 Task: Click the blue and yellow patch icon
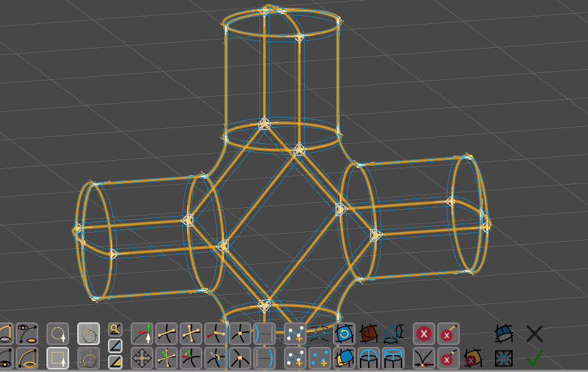point(344,358)
